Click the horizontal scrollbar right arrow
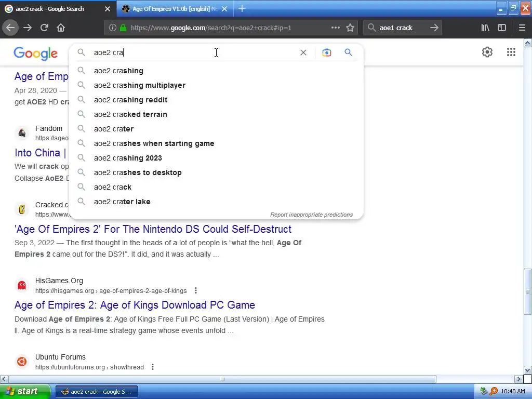Image resolution: width=532 pixels, height=399 pixels. point(518,379)
